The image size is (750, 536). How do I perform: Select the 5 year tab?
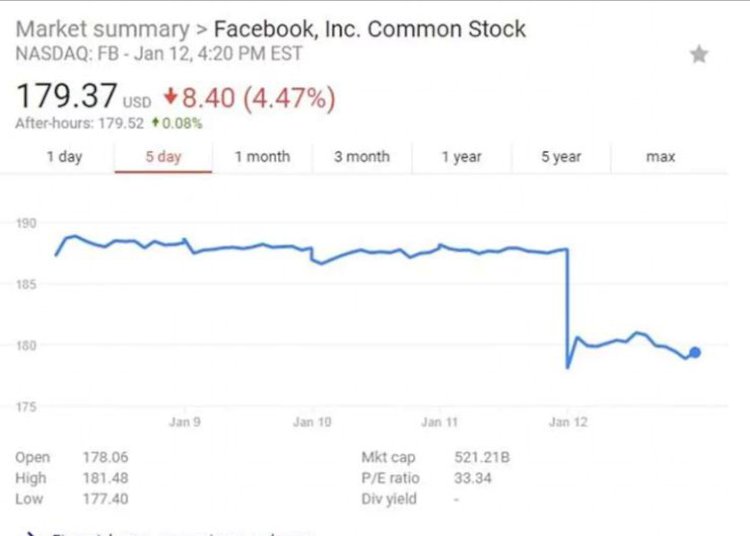click(560, 157)
